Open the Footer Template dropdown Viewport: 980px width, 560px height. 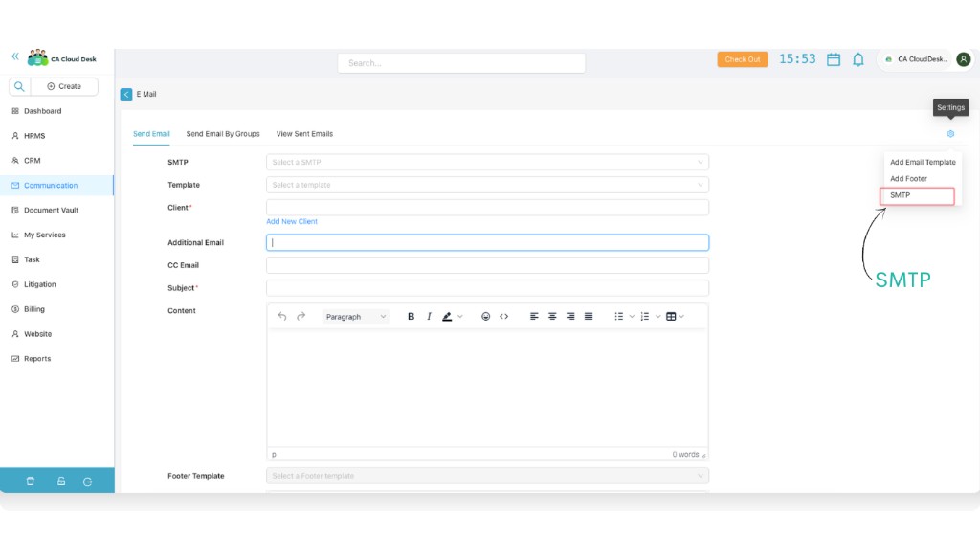[486, 474]
